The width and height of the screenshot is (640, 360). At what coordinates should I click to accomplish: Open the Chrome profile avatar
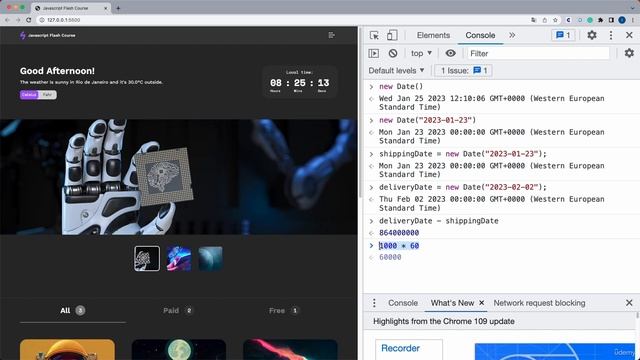click(622, 20)
